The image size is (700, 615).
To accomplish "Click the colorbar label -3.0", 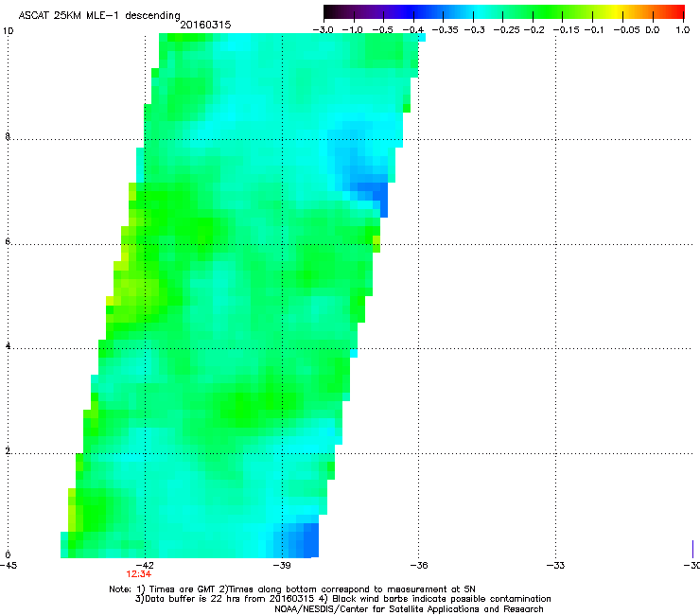I will click(x=323, y=30).
